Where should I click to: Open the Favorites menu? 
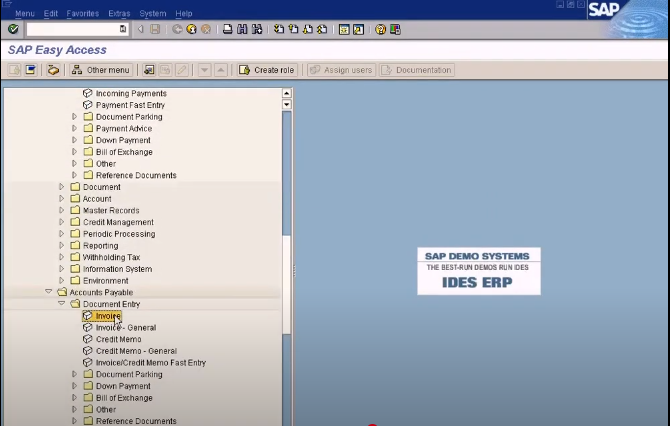coord(82,13)
